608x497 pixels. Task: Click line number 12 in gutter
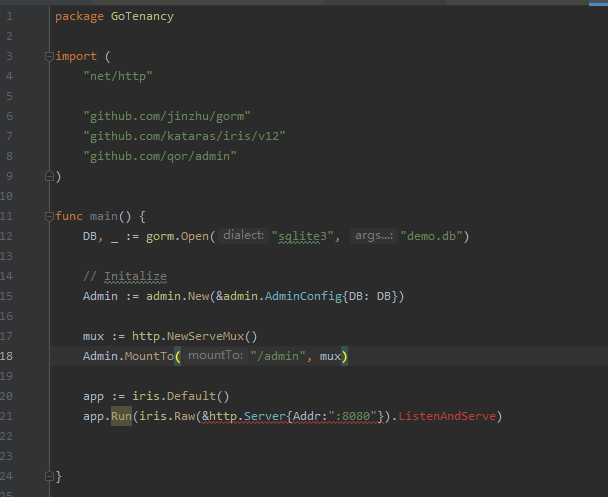(x=6, y=236)
